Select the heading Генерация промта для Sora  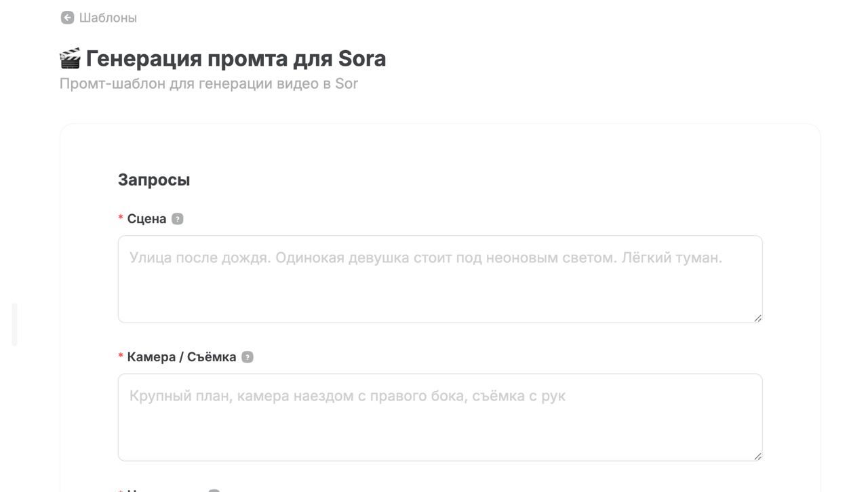pyautogui.click(x=235, y=59)
